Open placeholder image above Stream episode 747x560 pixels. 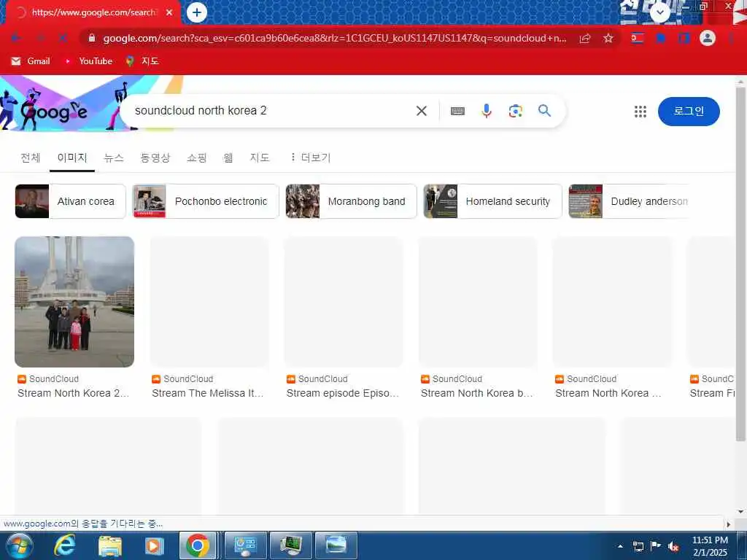point(344,301)
